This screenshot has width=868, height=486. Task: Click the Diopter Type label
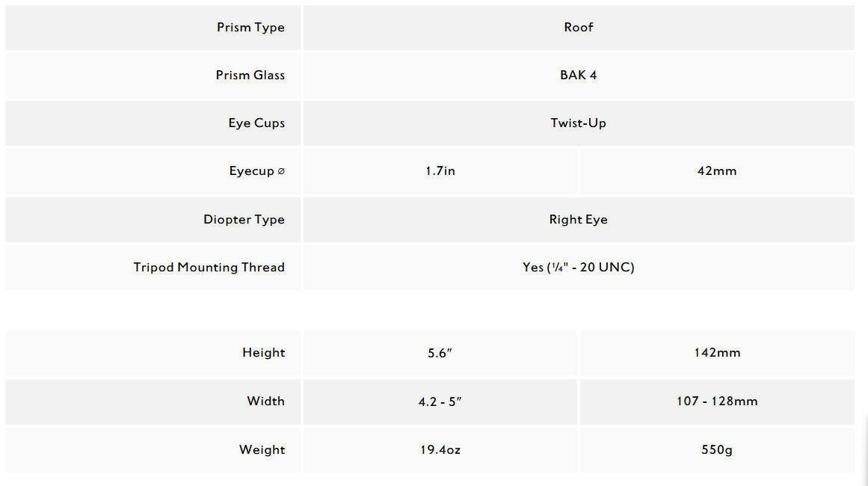pyautogui.click(x=244, y=220)
